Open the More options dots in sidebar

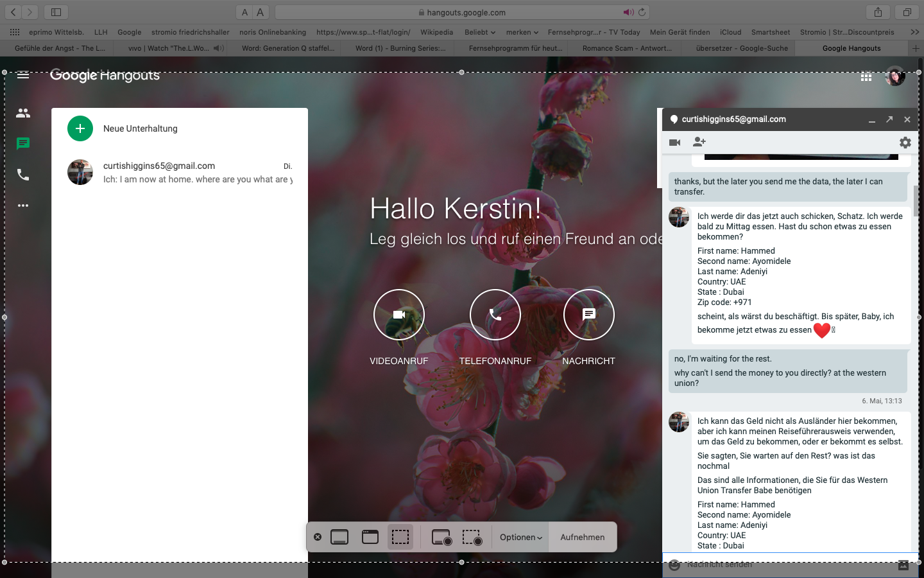23,206
